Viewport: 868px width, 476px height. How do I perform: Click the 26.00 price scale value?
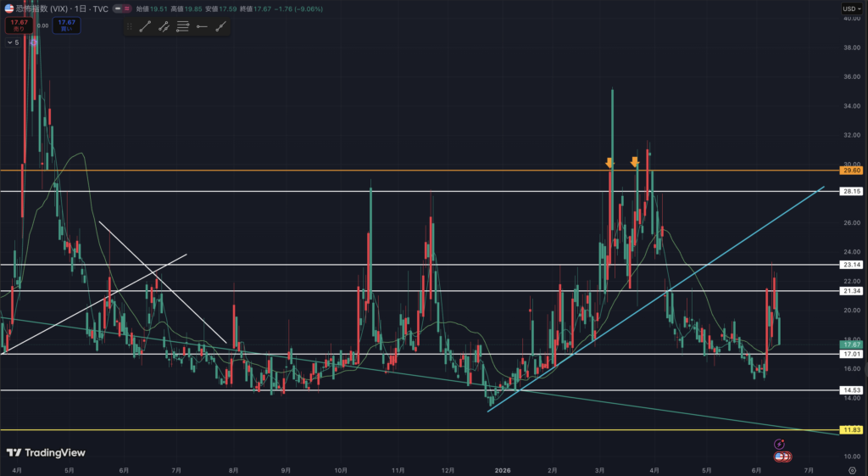coord(851,223)
